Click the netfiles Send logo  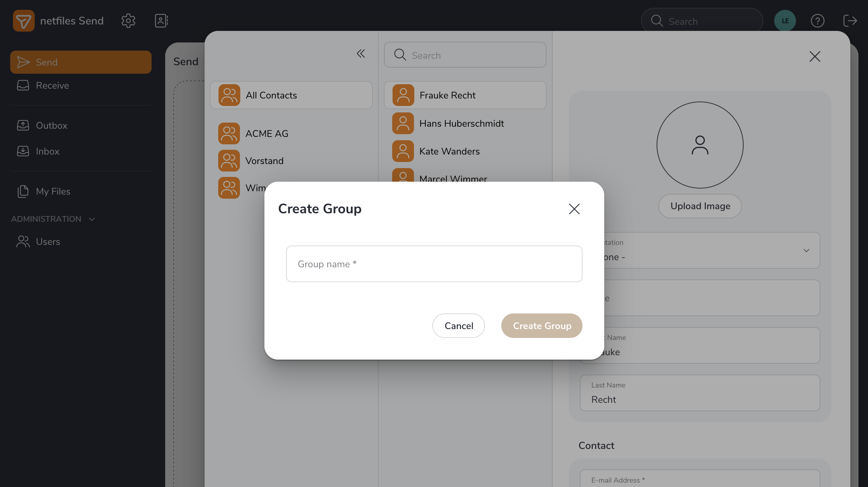click(x=24, y=21)
